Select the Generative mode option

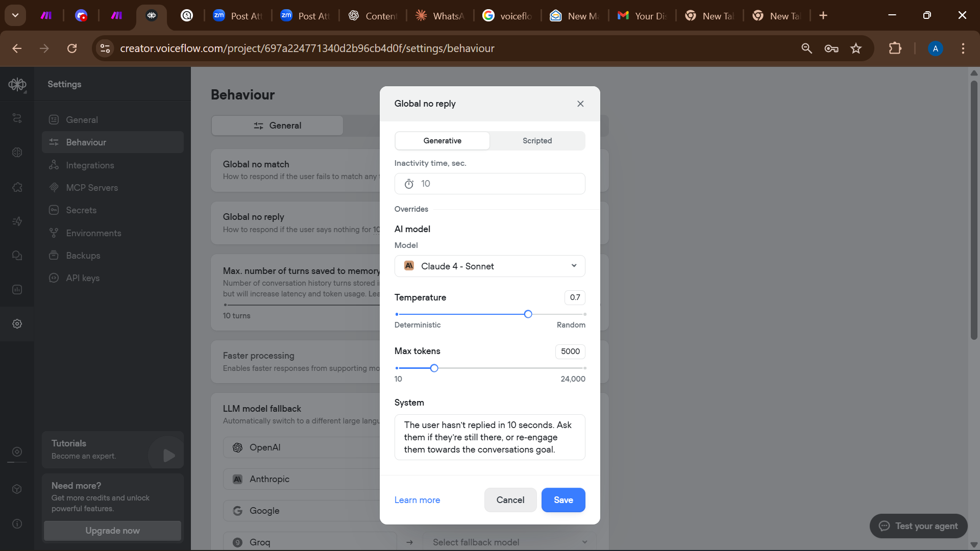(x=442, y=141)
